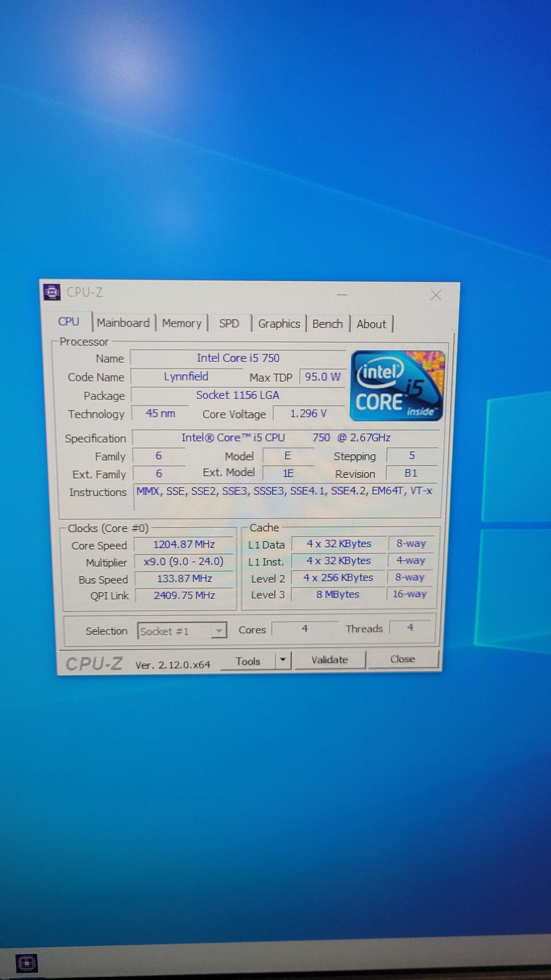Click the L1 Inst. 4-way value
Viewport: 551px width, 980px height.
(411, 560)
